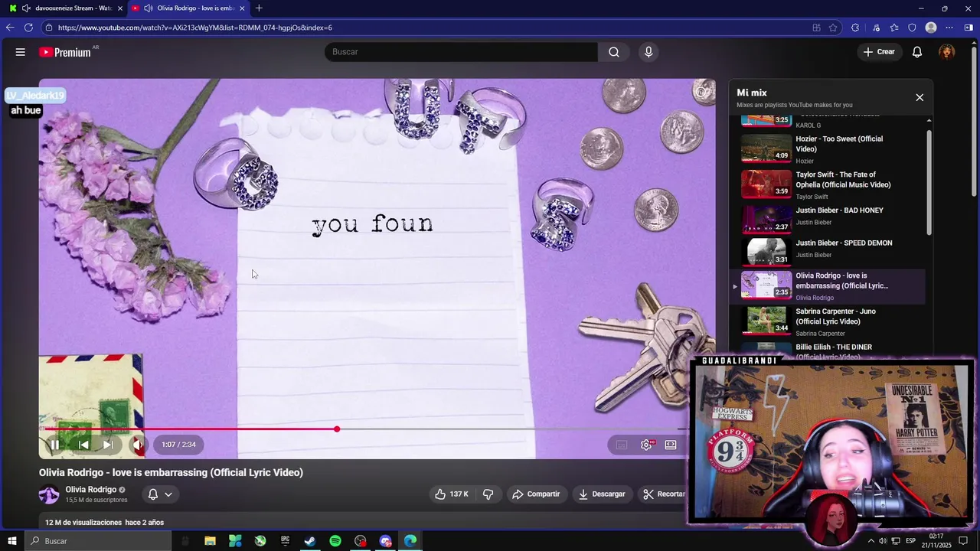Screen dimensions: 980x551
Task: Open a new browser tab
Action: coord(259,8)
